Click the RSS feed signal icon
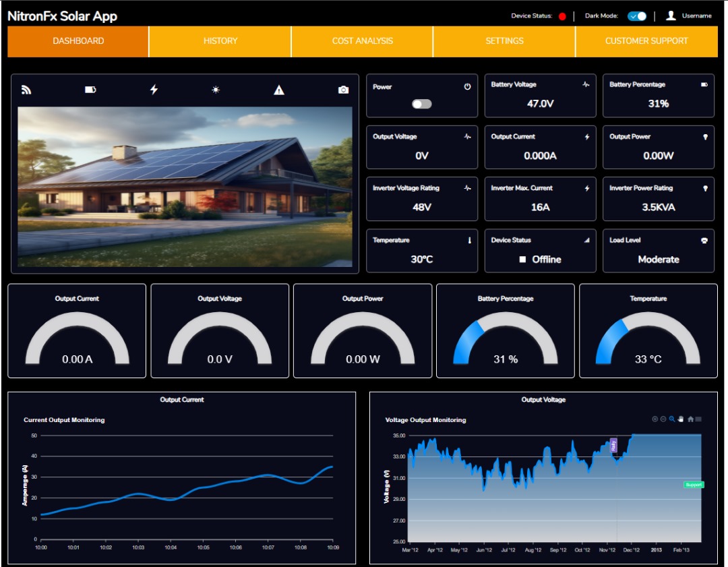This screenshot has height=567, width=728. pos(27,90)
